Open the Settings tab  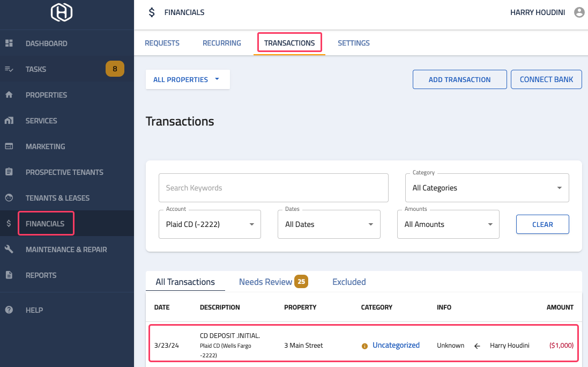(354, 43)
